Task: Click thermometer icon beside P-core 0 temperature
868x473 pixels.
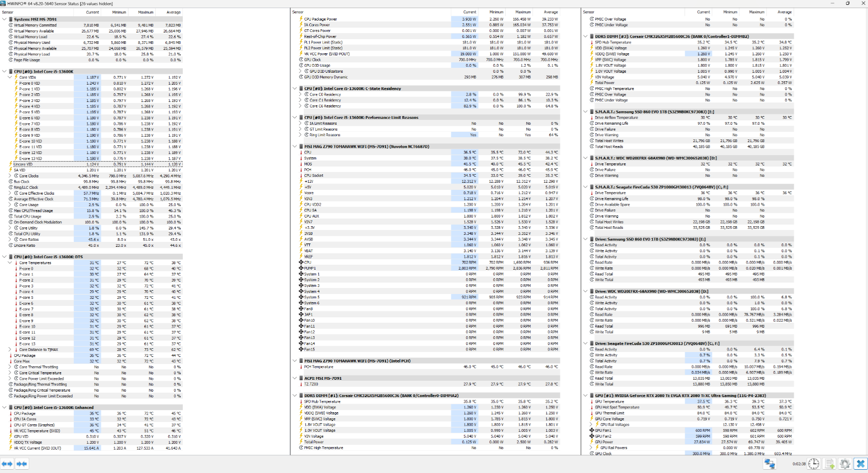Action: click(x=16, y=269)
